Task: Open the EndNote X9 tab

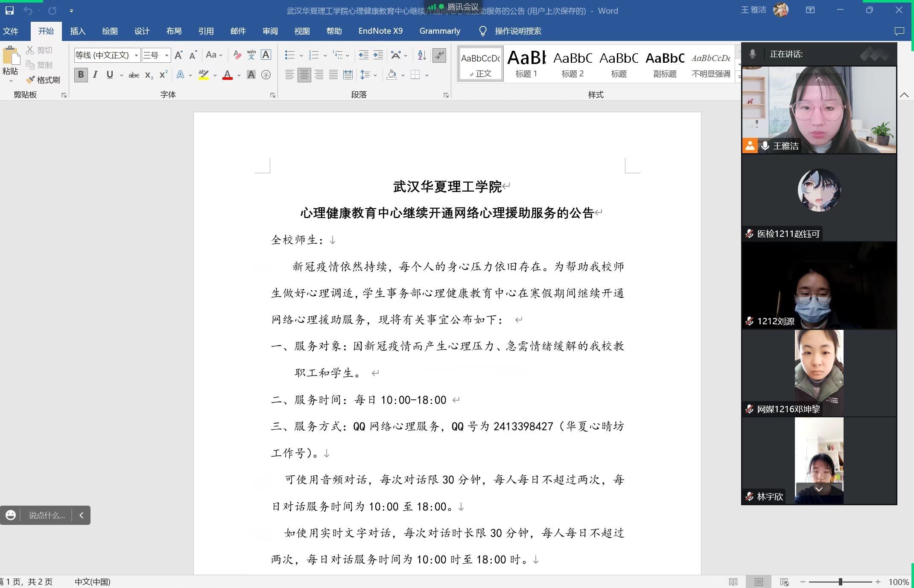Action: [380, 31]
